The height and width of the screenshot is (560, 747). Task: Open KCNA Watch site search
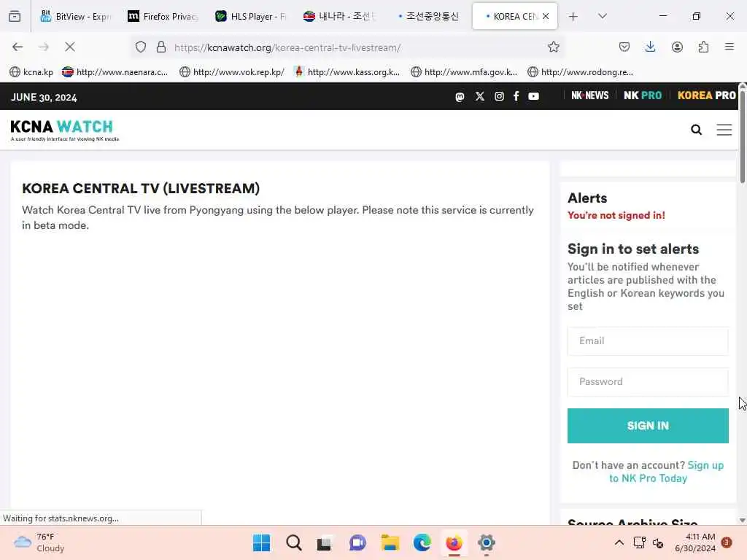tap(696, 130)
